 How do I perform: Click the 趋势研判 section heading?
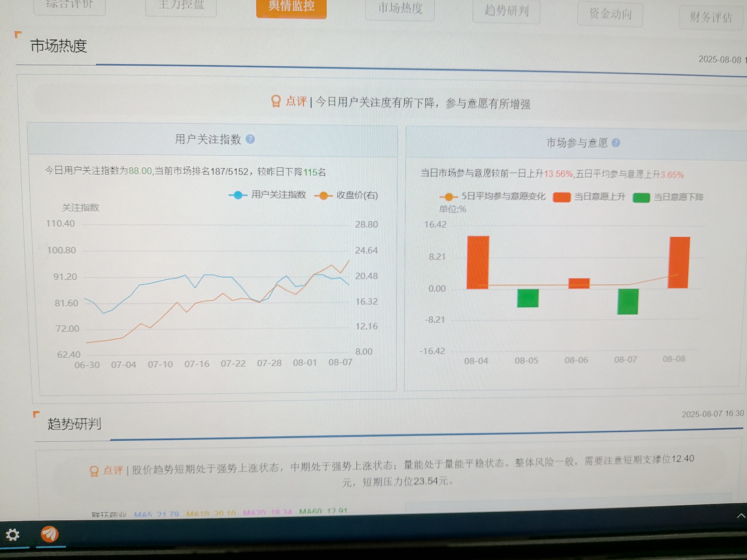tap(74, 424)
